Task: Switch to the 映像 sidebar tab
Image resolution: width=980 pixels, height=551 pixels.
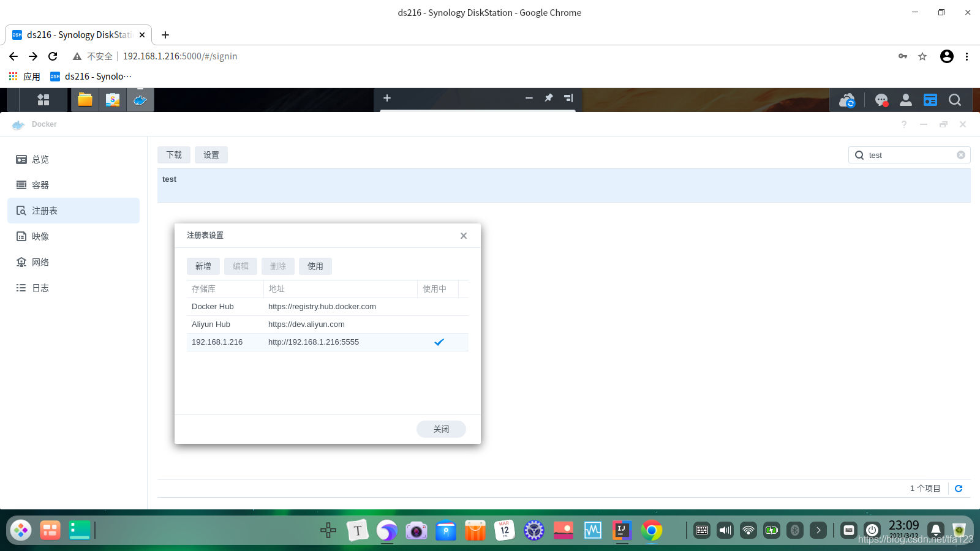Action: pyautogui.click(x=40, y=236)
